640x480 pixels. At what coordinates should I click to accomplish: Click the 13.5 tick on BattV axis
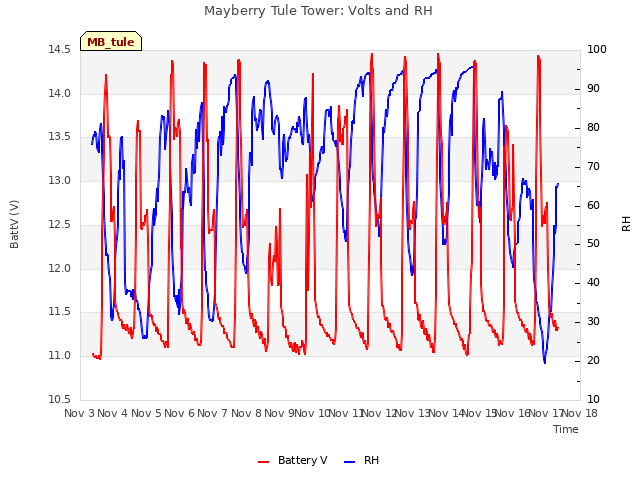(60, 137)
